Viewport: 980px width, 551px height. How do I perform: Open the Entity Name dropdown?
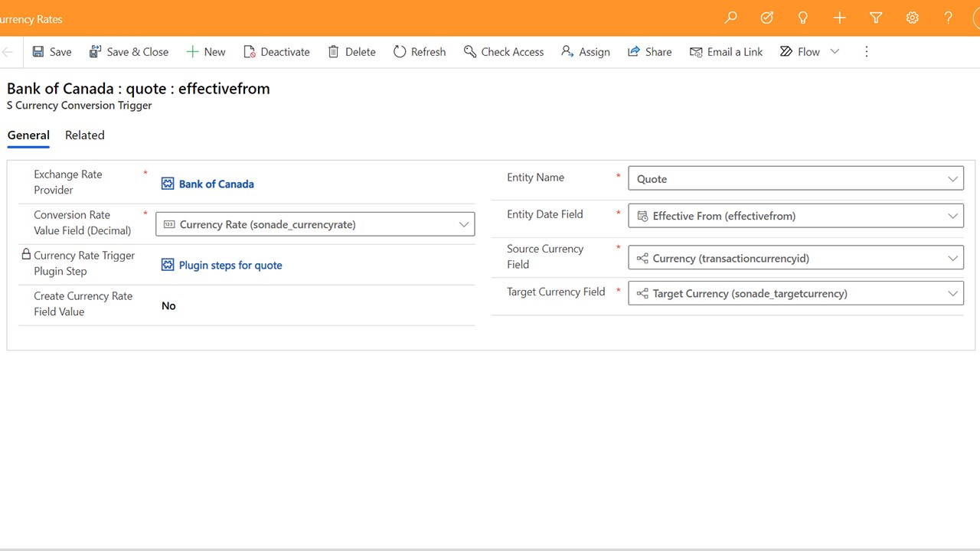pos(795,178)
